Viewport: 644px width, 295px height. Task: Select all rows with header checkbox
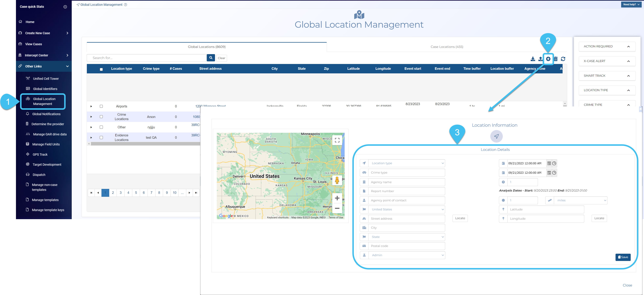101,69
